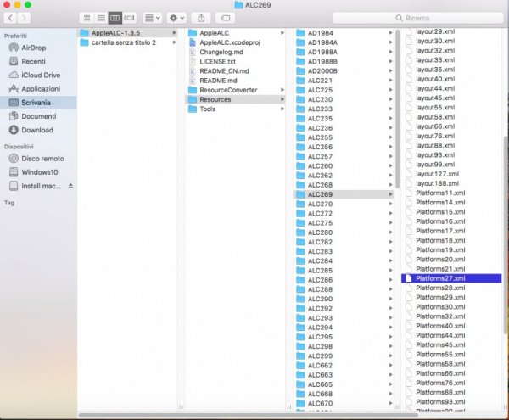Click the Share toolbar button
The width and height of the screenshot is (509, 420).
[x=201, y=18]
